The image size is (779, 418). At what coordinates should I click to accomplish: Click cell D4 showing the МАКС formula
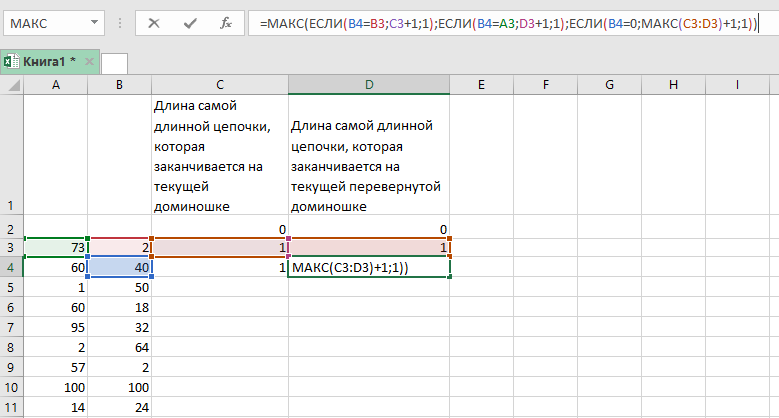click(369, 267)
